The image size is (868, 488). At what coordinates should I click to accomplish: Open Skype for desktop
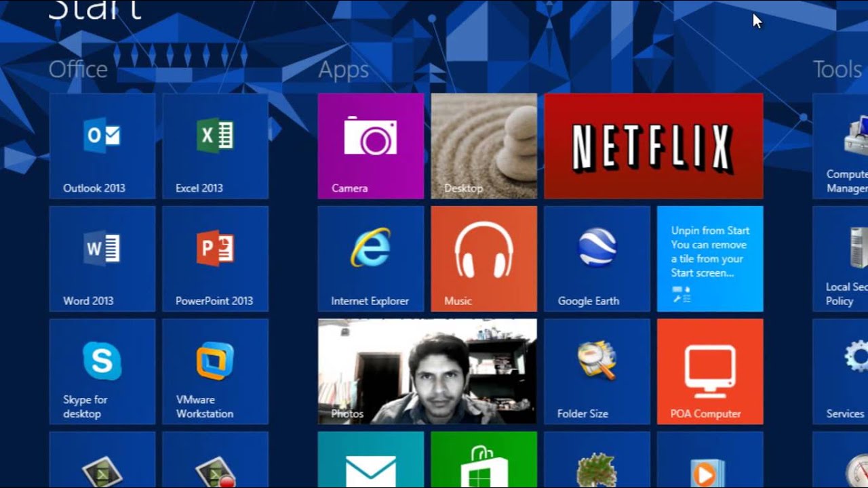[x=102, y=371]
